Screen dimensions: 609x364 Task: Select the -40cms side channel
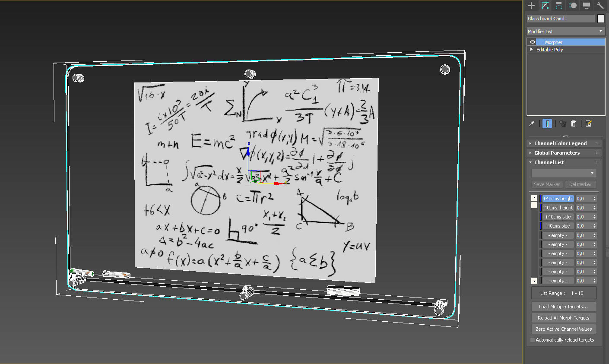point(558,226)
